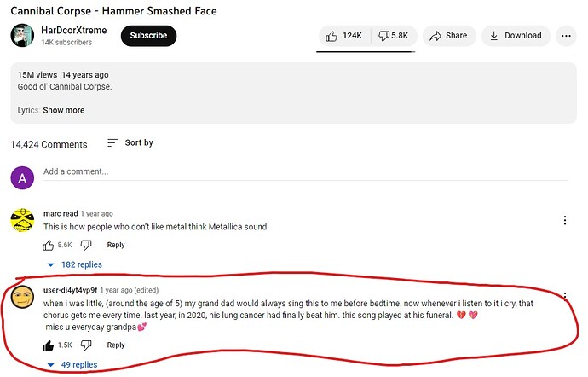588x377 pixels.
Task: Dislike the video showing 5.8K
Action: tap(394, 36)
